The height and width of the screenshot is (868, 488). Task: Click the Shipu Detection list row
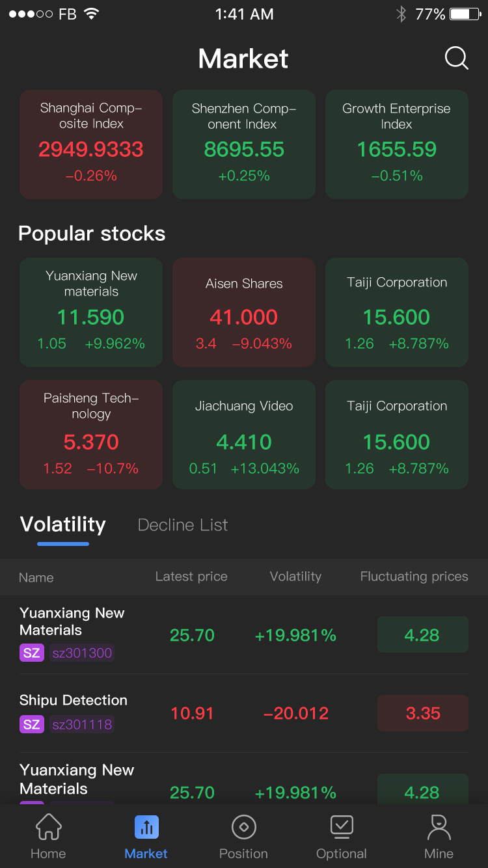[244, 713]
